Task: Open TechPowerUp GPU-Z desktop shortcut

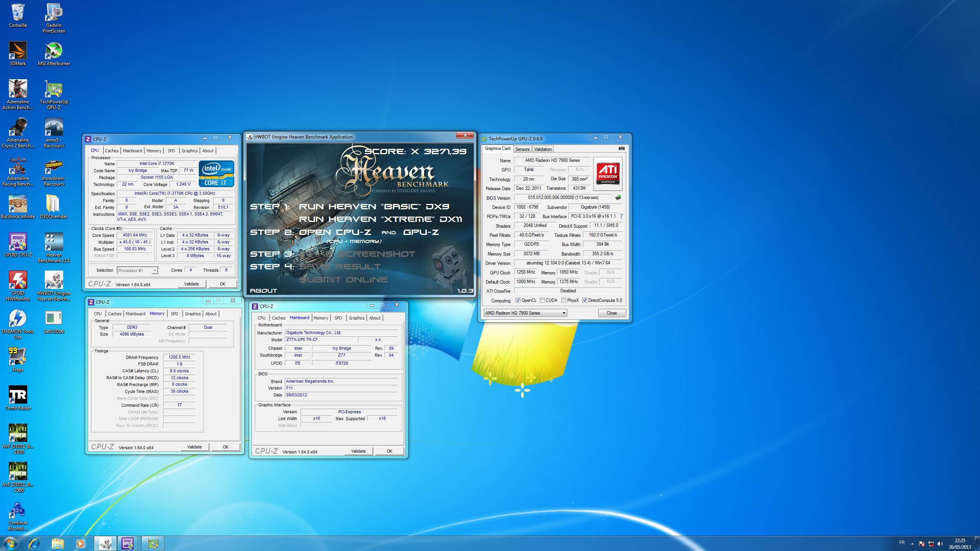Action: pos(54,95)
